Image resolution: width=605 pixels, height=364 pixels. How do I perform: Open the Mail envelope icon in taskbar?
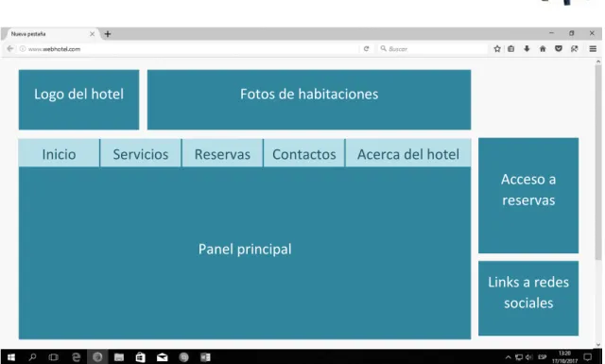162,357
